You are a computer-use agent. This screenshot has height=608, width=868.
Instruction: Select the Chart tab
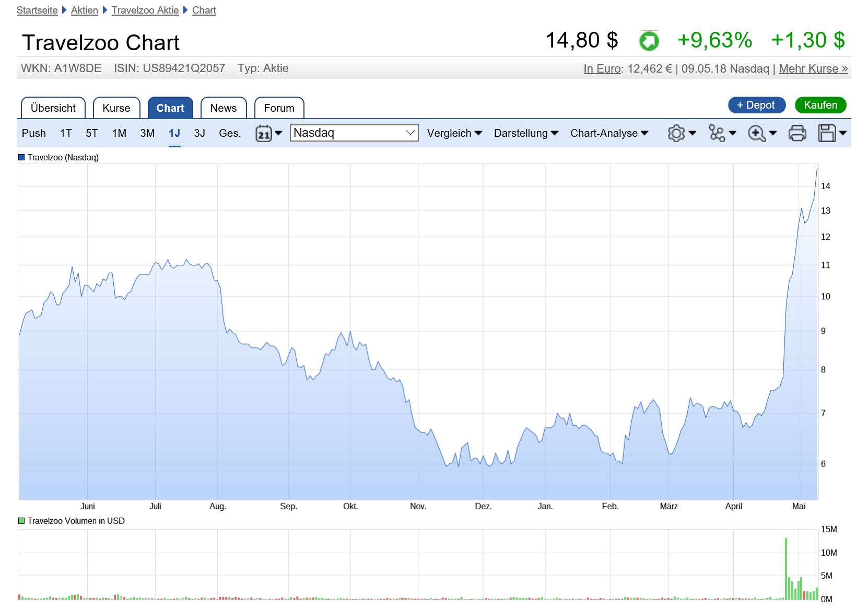(x=170, y=108)
